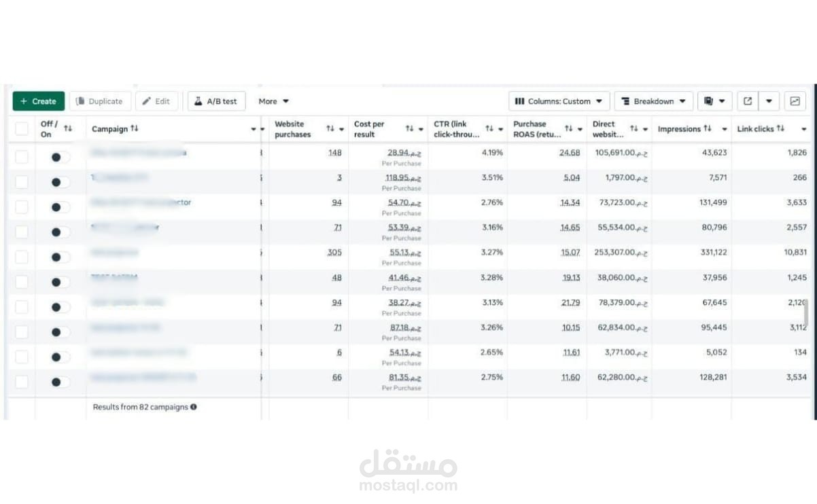Screen dimensions: 817x504
Task: Start an A/B test
Action: pos(216,101)
